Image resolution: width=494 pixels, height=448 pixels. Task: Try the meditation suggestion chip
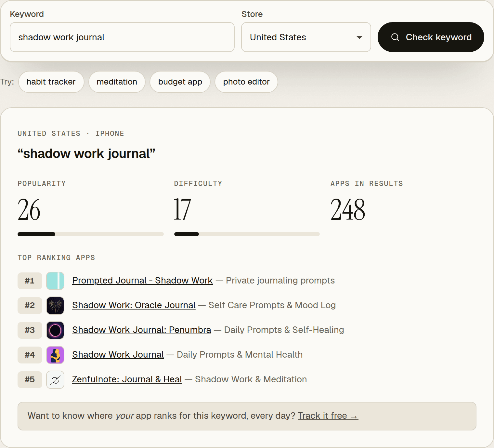(x=117, y=82)
